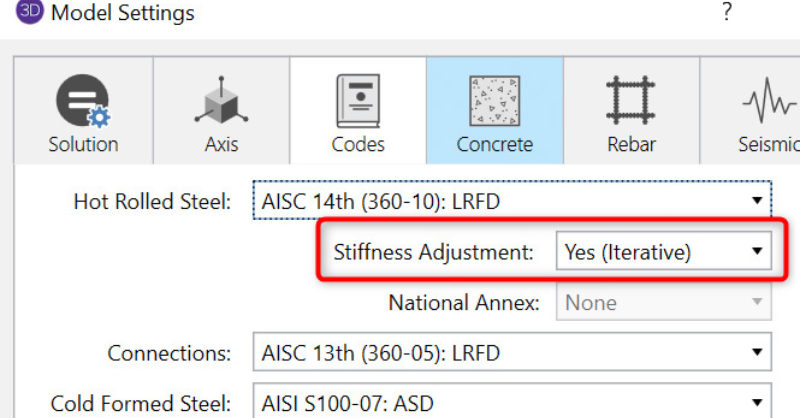Viewport: 800px width, 418px height.
Task: Click the "Stiffness Adjustment:" field label
Action: (434, 252)
